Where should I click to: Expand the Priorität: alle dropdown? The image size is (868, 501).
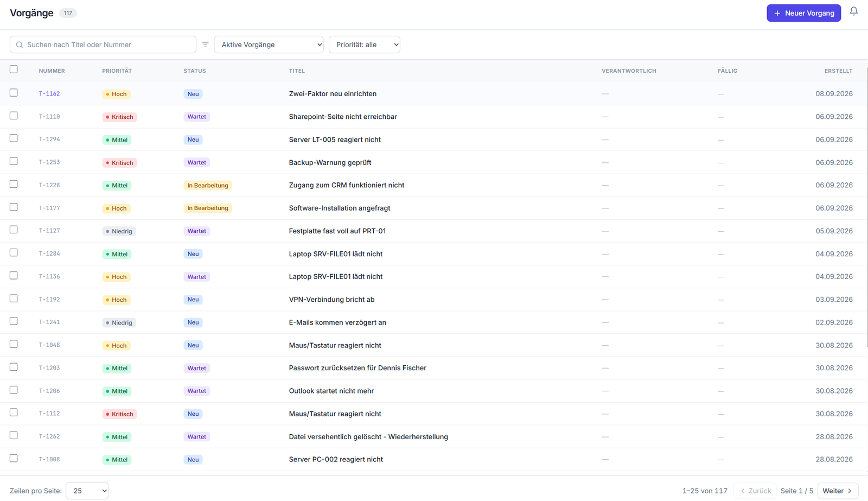pos(365,45)
